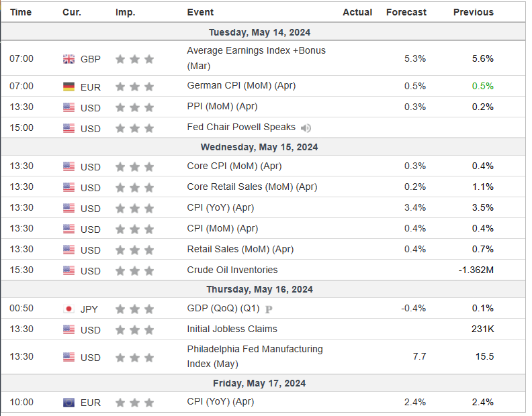This screenshot has height=416, width=532.
Task: Click the Previous column header
Action: coord(473,12)
